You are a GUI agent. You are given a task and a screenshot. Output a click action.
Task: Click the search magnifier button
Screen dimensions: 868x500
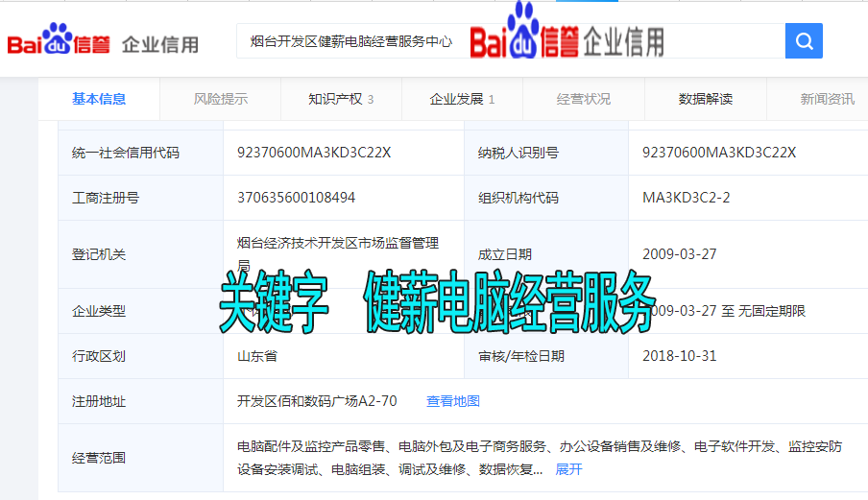[x=804, y=41]
